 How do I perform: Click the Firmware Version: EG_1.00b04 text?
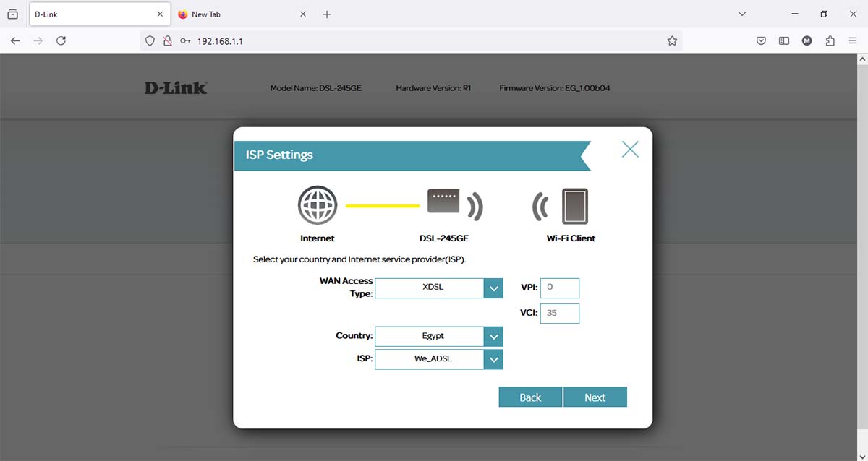tap(555, 88)
